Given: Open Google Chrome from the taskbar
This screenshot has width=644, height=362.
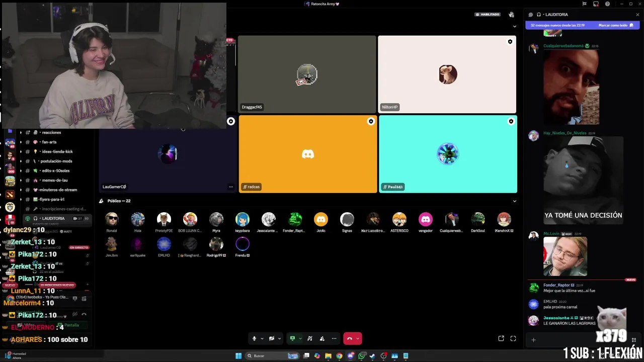Looking at the screenshot, I should pos(340,356).
